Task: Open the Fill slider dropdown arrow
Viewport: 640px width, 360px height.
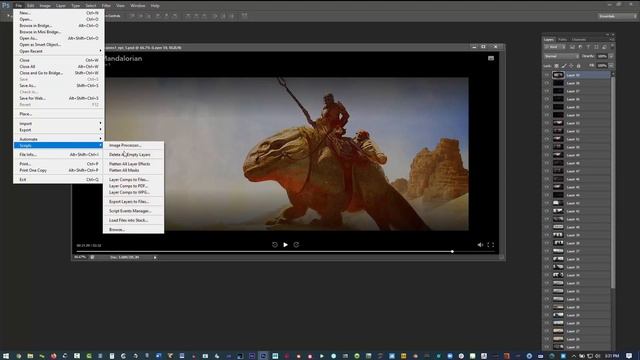Action: tap(611, 66)
